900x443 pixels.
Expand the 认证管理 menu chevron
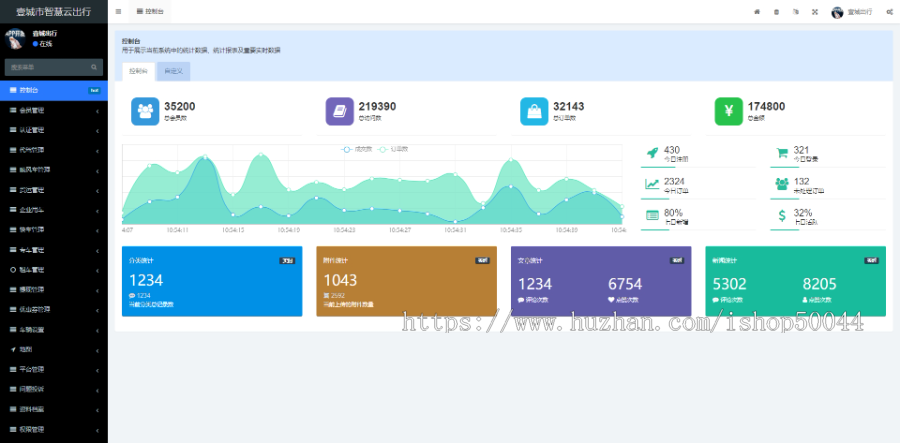pos(98,130)
